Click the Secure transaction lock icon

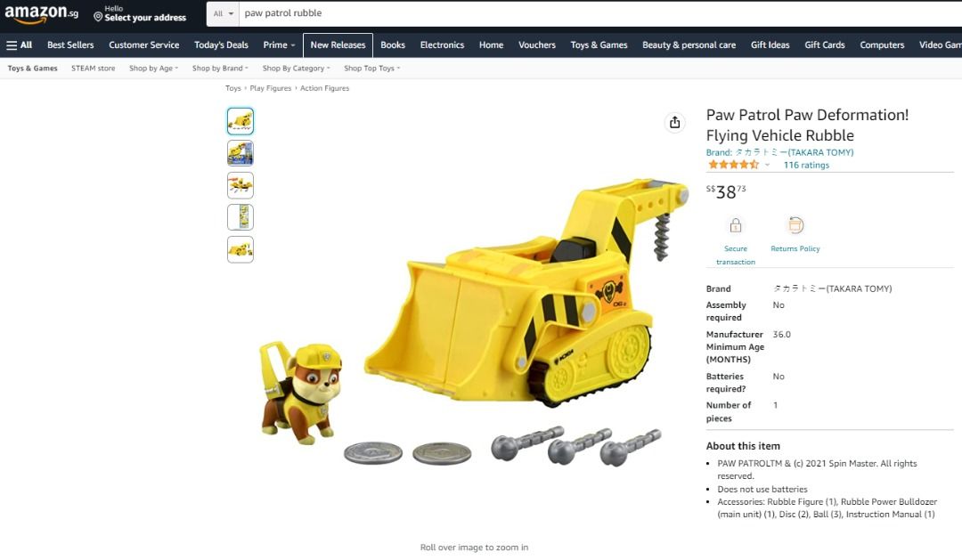tap(735, 226)
